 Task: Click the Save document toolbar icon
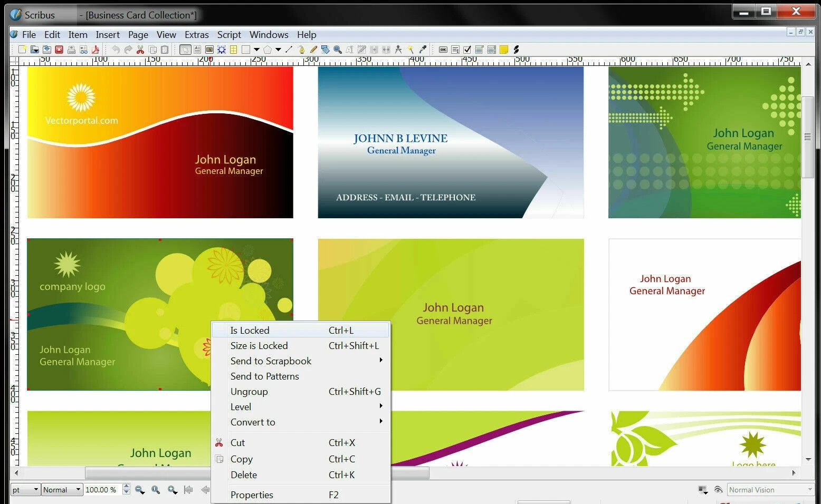[47, 50]
